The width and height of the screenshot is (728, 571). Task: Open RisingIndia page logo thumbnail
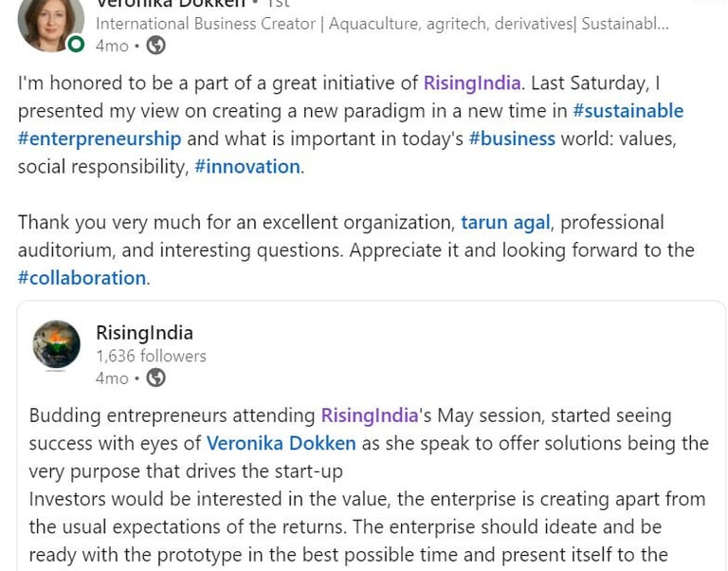57,344
